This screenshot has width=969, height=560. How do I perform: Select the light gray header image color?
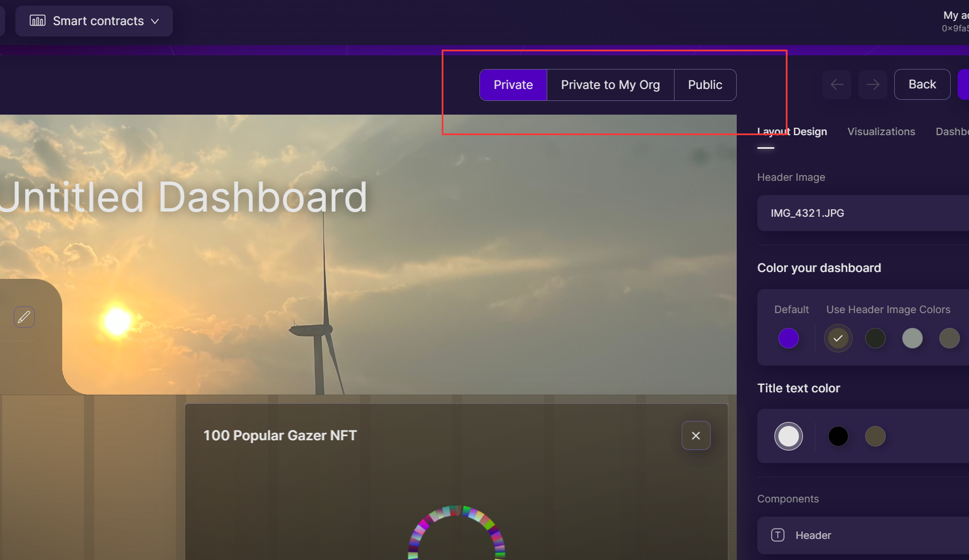[913, 338]
